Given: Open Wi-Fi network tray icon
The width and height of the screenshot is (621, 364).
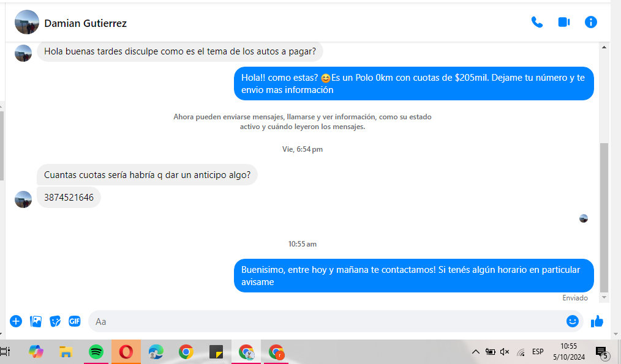Looking at the screenshot, I should [521, 352].
